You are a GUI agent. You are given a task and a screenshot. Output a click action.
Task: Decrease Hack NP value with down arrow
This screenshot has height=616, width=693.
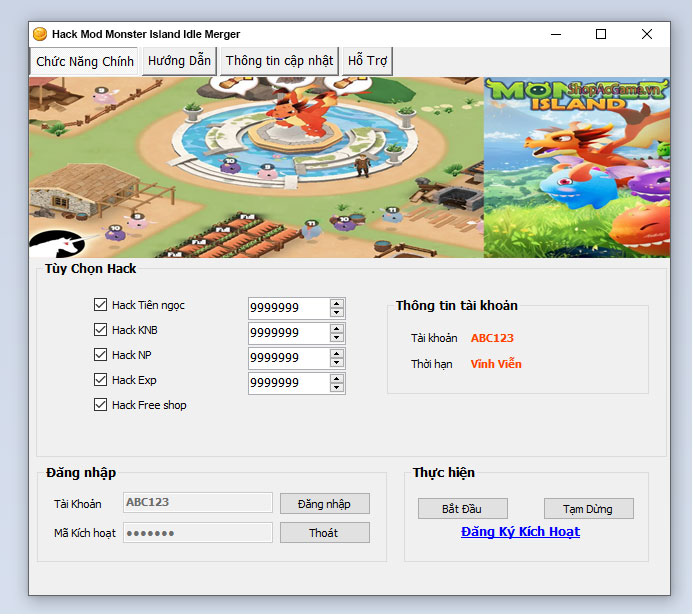(337, 362)
